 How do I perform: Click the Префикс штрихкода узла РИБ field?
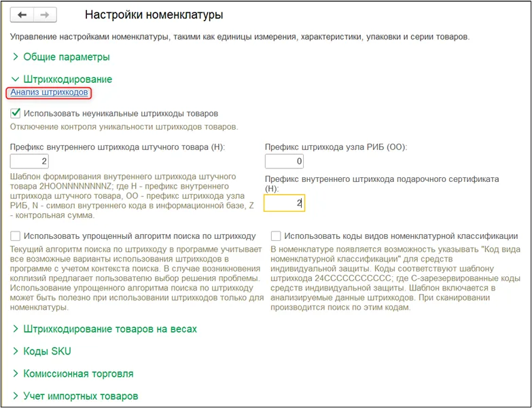tap(284, 161)
